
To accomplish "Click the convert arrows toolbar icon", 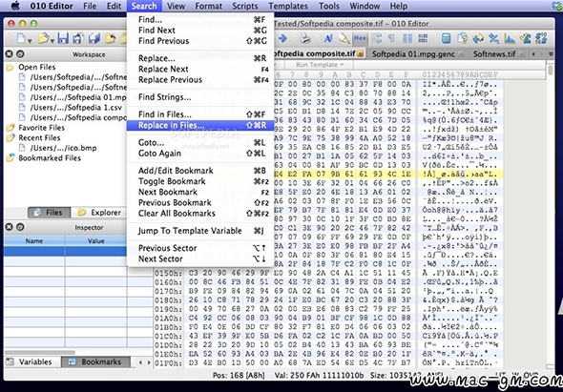I will click(x=478, y=38).
